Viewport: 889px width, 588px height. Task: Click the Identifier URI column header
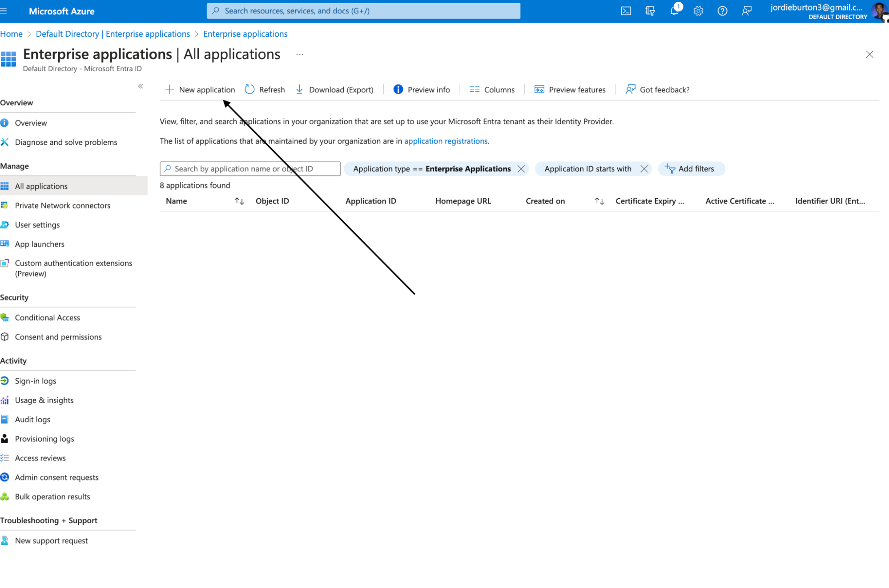pyautogui.click(x=830, y=201)
